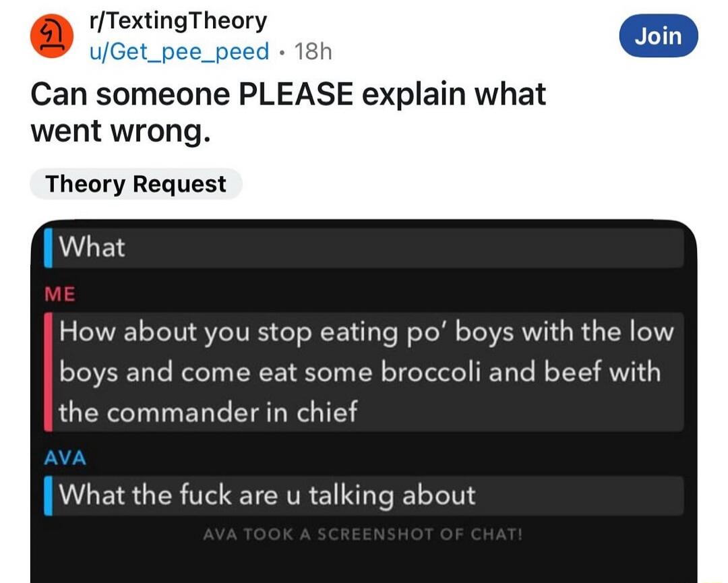The image size is (728, 583).
Task: Join the TextingTheory community
Action: pos(659,36)
